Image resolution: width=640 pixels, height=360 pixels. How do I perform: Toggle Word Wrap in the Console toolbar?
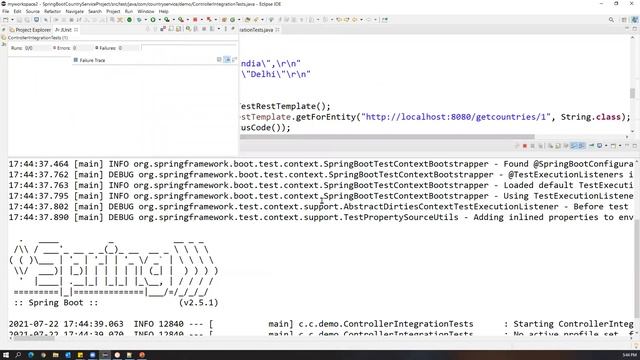tap(566, 146)
